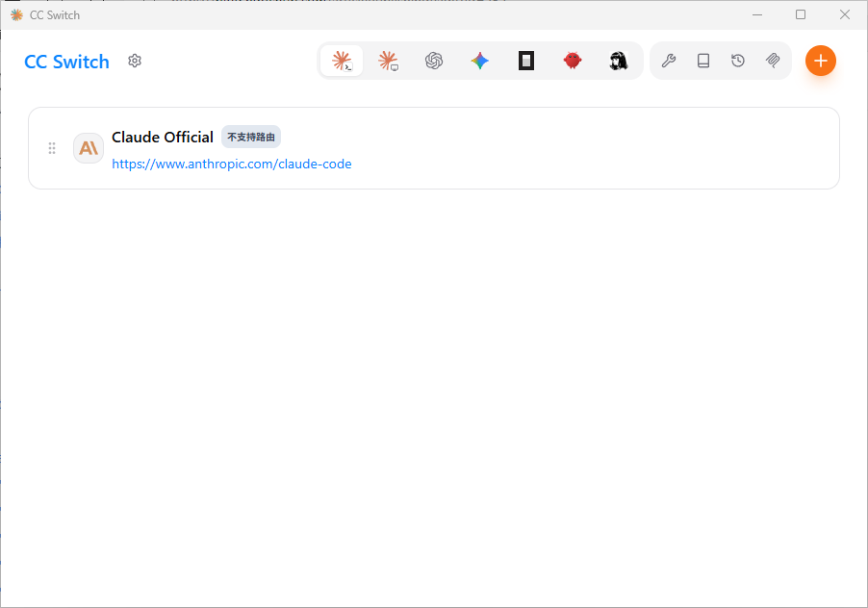This screenshot has height=608, width=868.
Task: Choose the red creature app icon
Action: 573,61
